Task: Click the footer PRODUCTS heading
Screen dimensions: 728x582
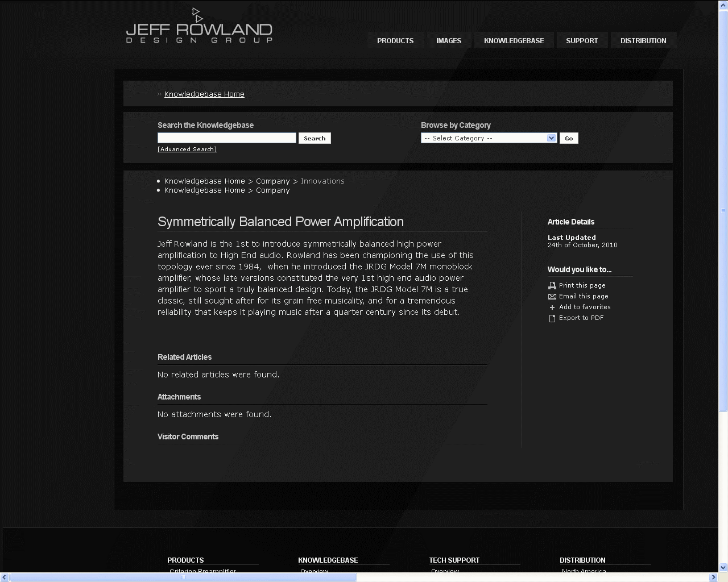Action: pyautogui.click(x=185, y=560)
